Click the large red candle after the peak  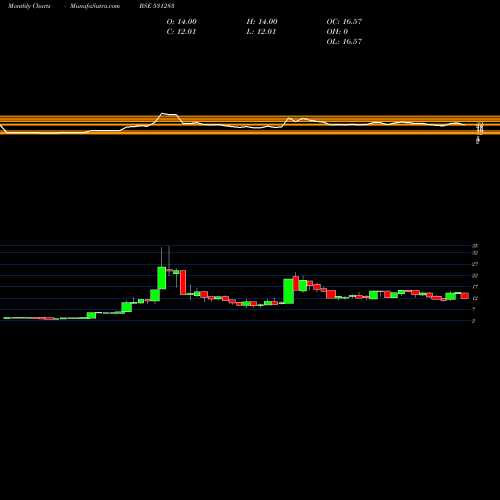[183, 282]
